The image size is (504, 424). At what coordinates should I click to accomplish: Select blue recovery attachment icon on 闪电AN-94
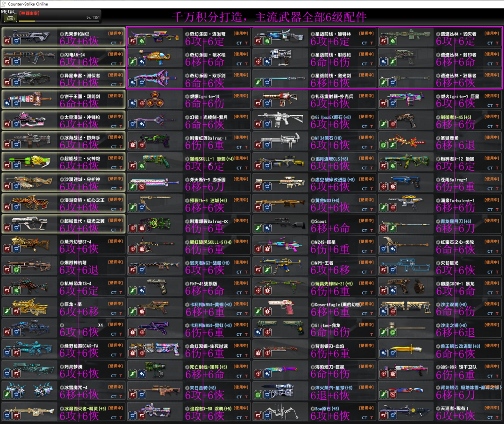pos(16,62)
